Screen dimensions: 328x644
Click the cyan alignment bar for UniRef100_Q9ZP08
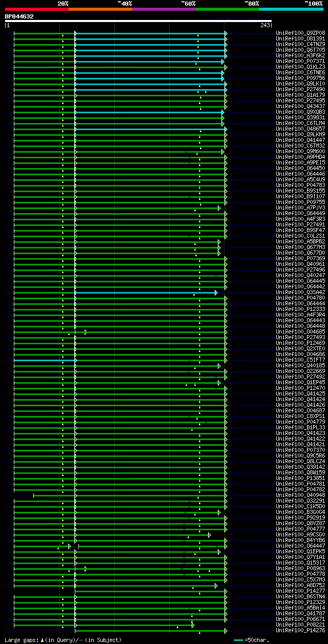150,33
